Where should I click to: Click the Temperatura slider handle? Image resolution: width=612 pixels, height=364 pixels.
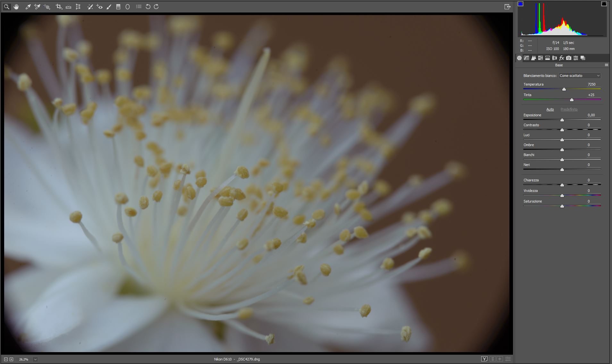coord(564,89)
